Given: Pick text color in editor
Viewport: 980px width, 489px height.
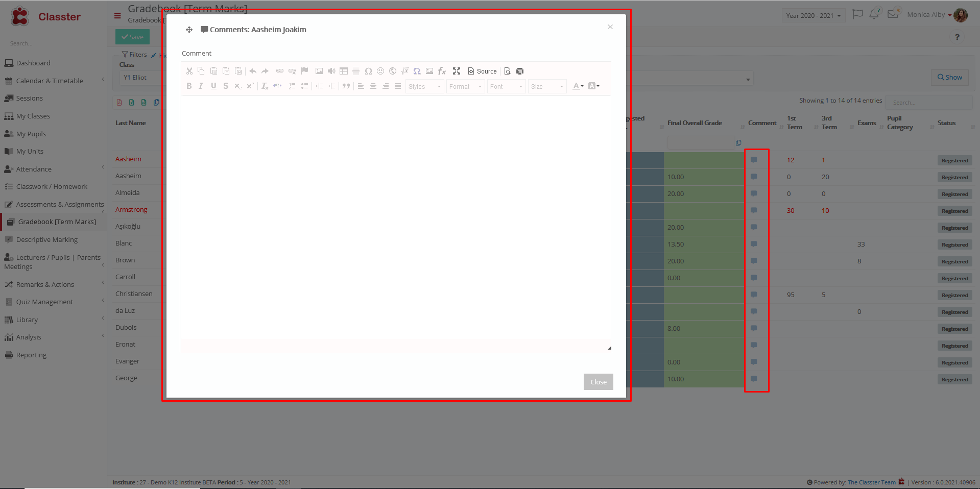Looking at the screenshot, I should coord(578,86).
